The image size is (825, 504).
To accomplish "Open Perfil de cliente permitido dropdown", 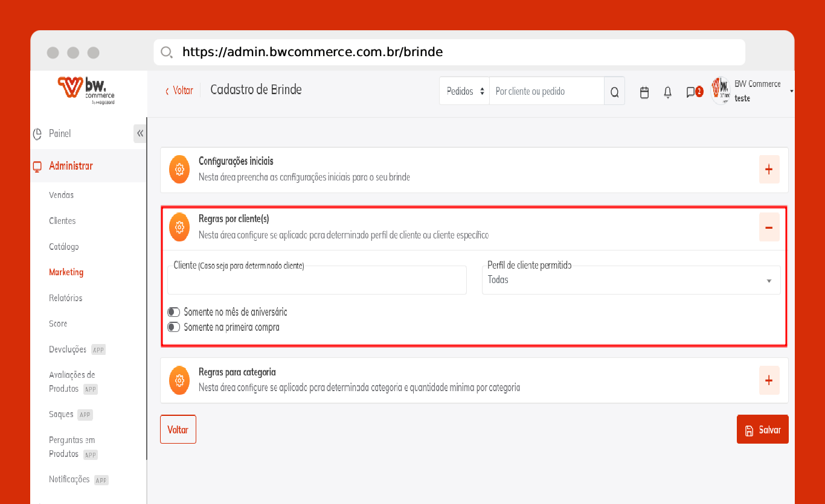I will (x=631, y=281).
